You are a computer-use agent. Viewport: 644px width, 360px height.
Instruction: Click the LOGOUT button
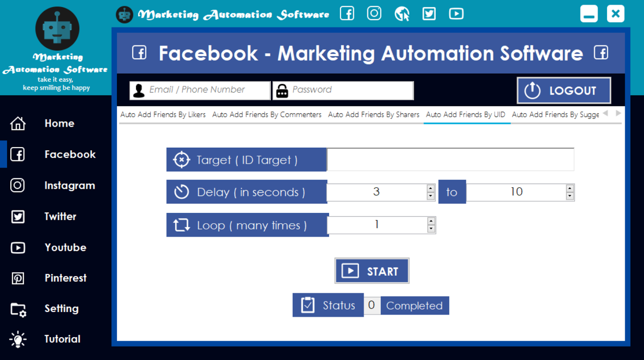tap(563, 90)
